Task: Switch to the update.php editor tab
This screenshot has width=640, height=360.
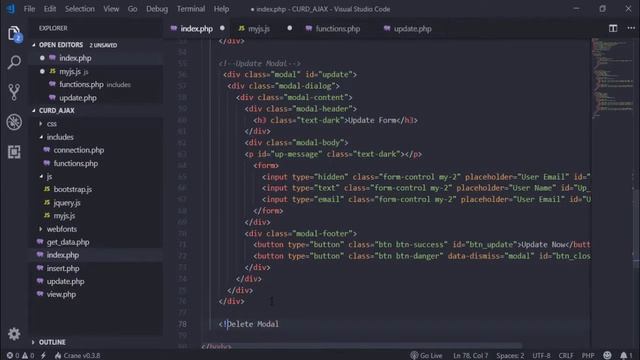Action: pos(412,29)
